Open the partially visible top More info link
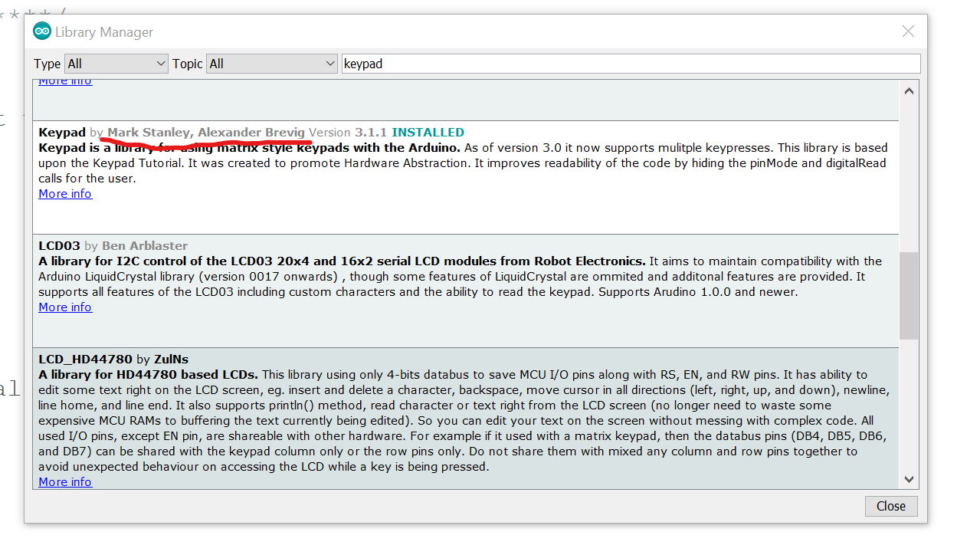This screenshot has width=980, height=555. (65, 81)
